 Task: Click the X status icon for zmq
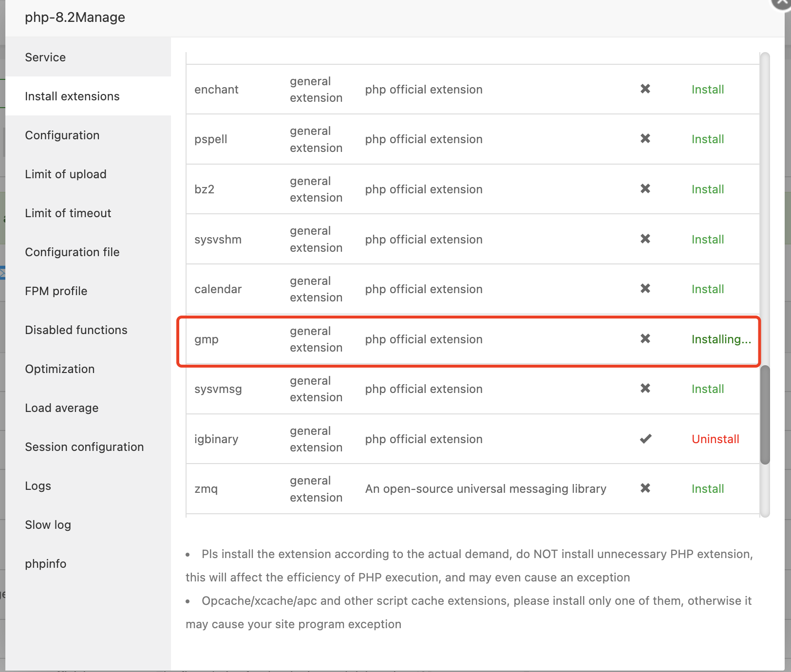pyautogui.click(x=645, y=488)
